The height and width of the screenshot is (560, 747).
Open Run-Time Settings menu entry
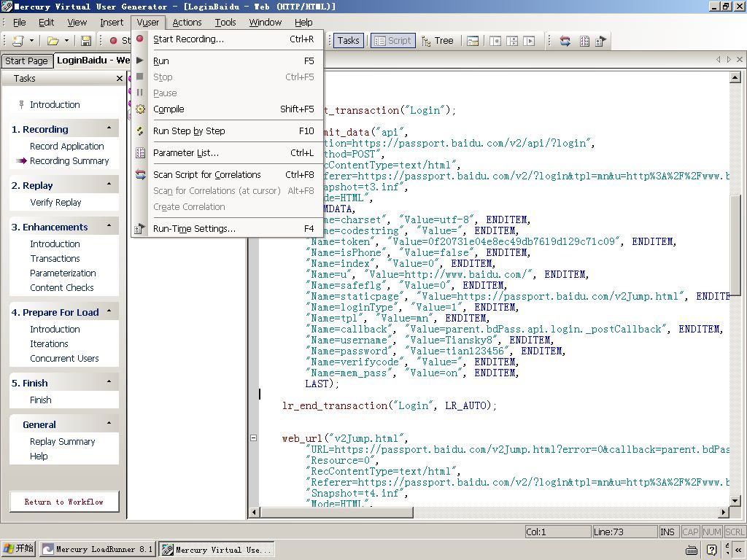pos(228,228)
